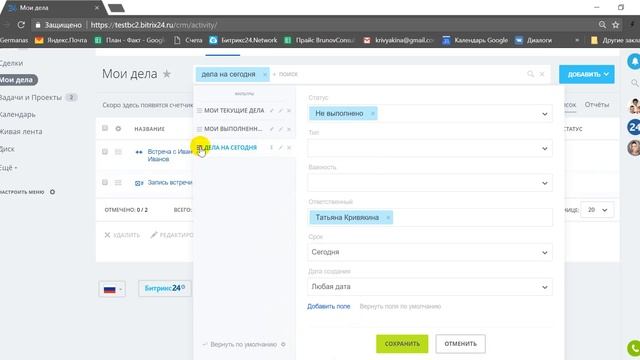Image resolution: width=640 pixels, height=360 pixels.
Task: Open Дата создания dropdown showing Любая дата
Action: [430, 287]
